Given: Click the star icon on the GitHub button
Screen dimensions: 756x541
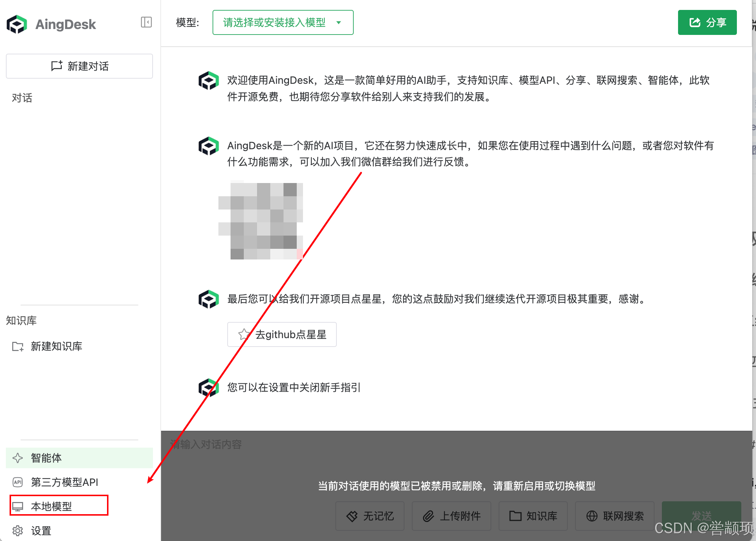Looking at the screenshot, I should [x=243, y=334].
